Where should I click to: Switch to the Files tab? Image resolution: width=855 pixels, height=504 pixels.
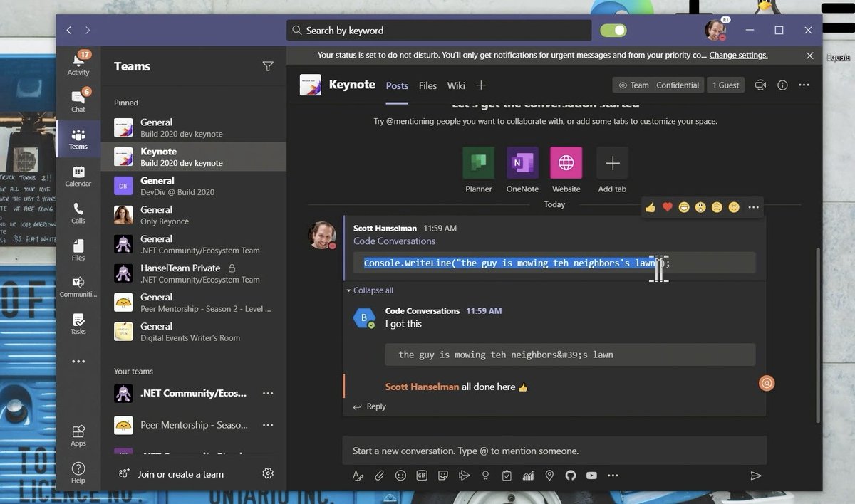point(427,85)
